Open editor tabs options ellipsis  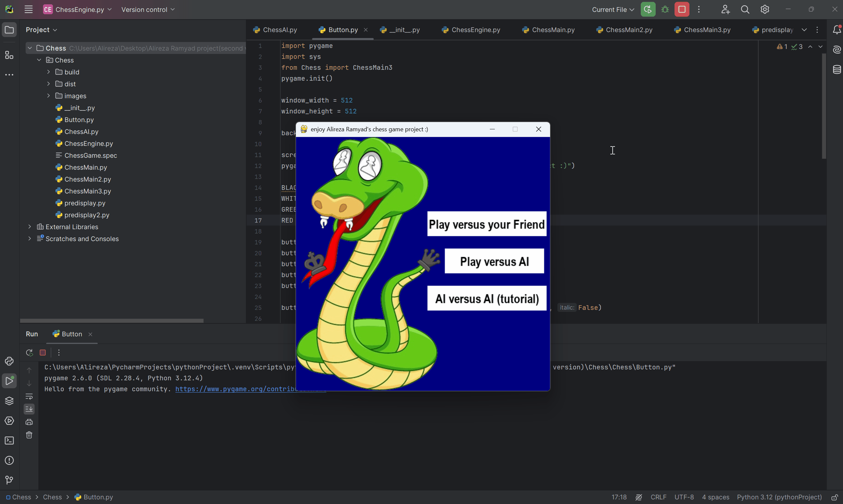(817, 30)
